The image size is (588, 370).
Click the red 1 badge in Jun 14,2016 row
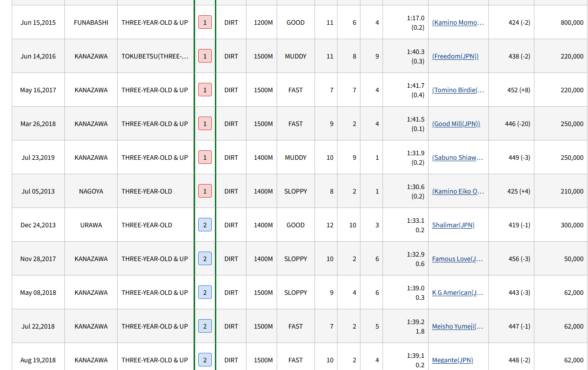[x=205, y=56]
